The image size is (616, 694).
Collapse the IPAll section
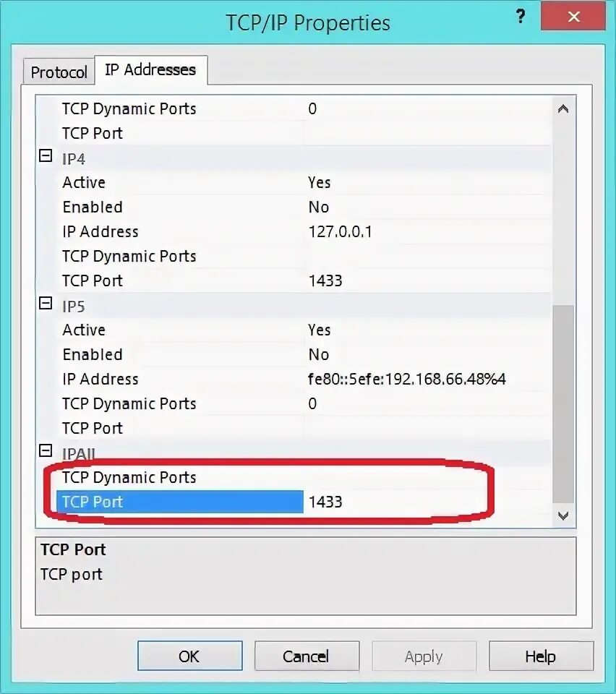(45, 450)
